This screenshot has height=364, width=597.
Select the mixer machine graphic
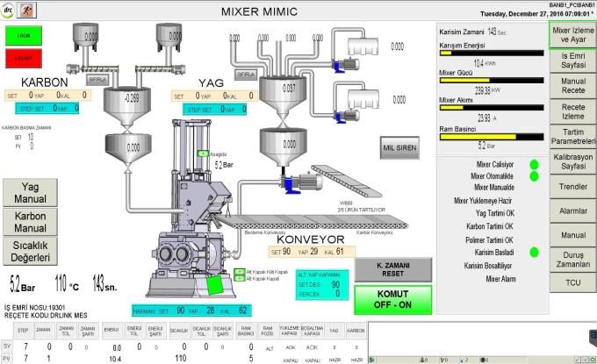[x=191, y=209]
